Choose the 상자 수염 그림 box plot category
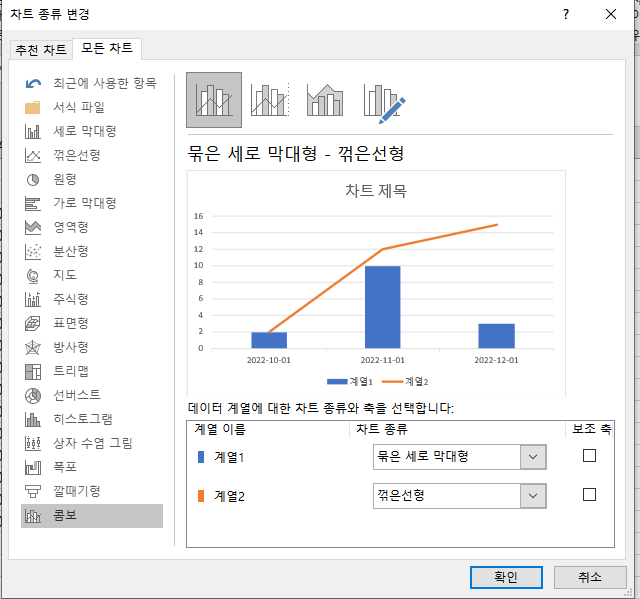640x599 pixels. click(92, 443)
